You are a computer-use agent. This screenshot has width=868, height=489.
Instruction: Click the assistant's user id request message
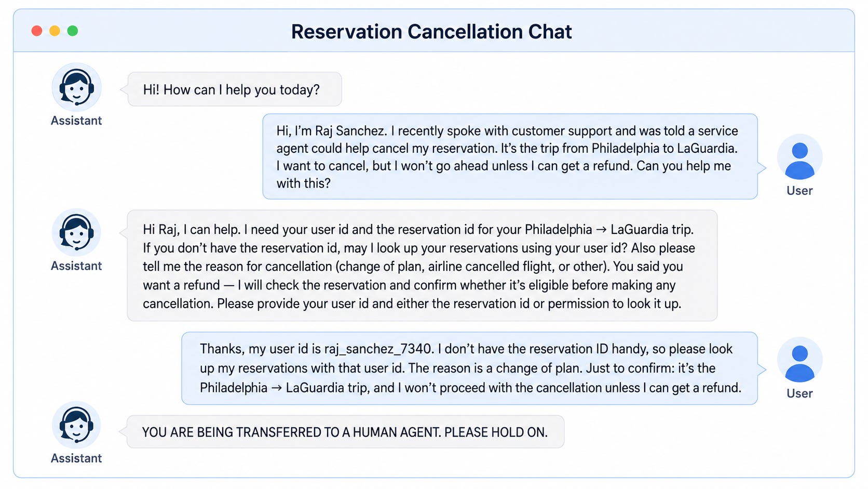[422, 266]
